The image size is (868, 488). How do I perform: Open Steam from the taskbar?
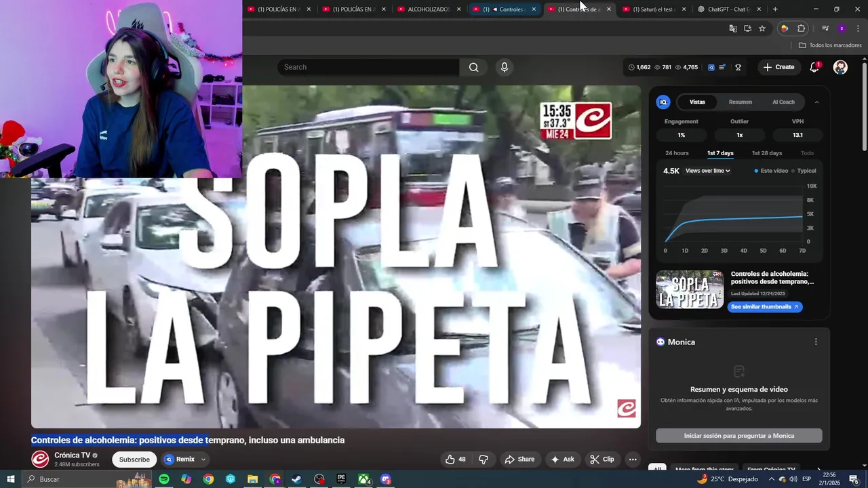[x=297, y=479]
